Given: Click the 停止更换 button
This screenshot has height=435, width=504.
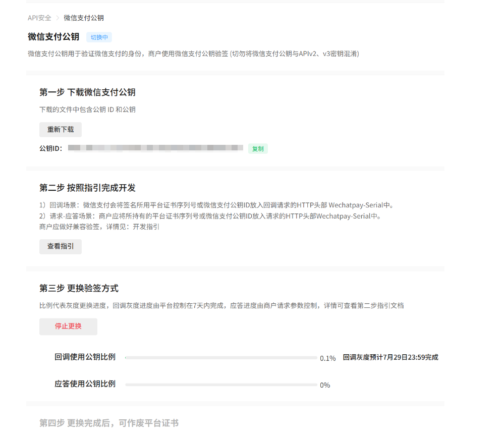Looking at the screenshot, I should [68, 327].
